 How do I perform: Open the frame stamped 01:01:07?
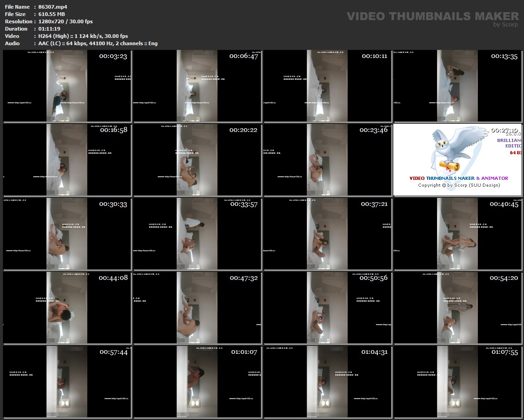[197, 382]
